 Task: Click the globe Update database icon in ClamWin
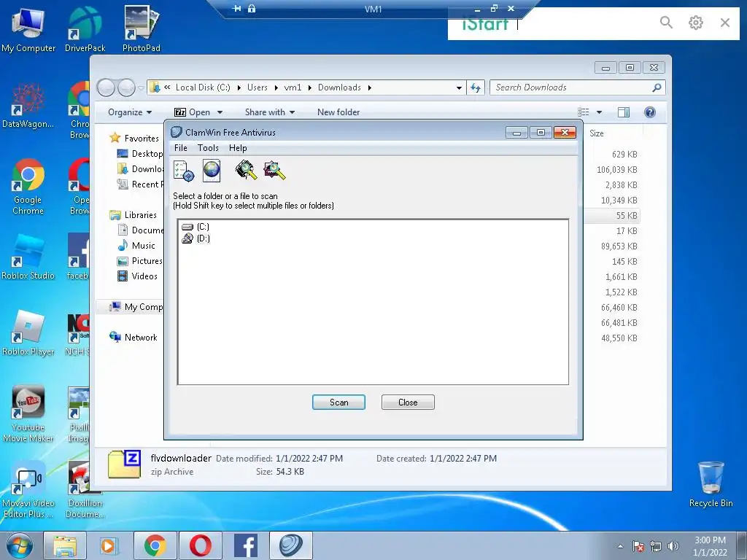(x=212, y=171)
